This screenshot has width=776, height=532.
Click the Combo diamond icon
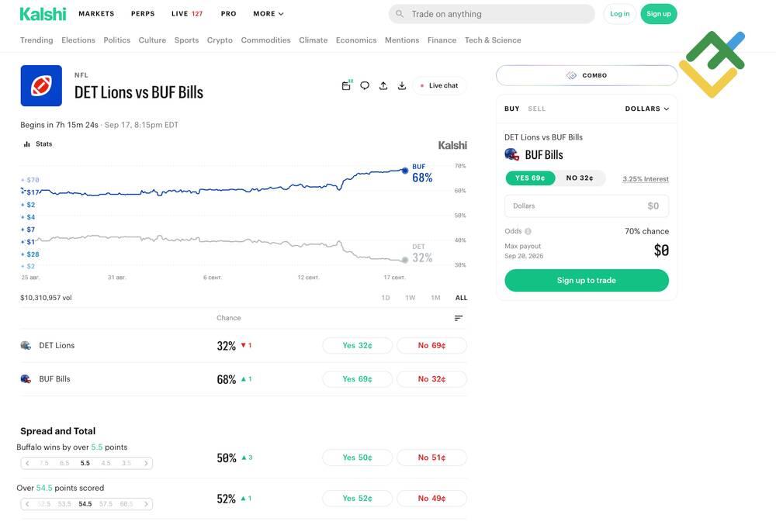point(572,75)
